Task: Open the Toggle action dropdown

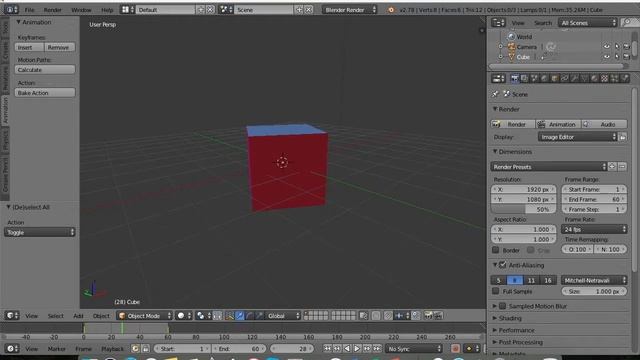Action: point(40,232)
